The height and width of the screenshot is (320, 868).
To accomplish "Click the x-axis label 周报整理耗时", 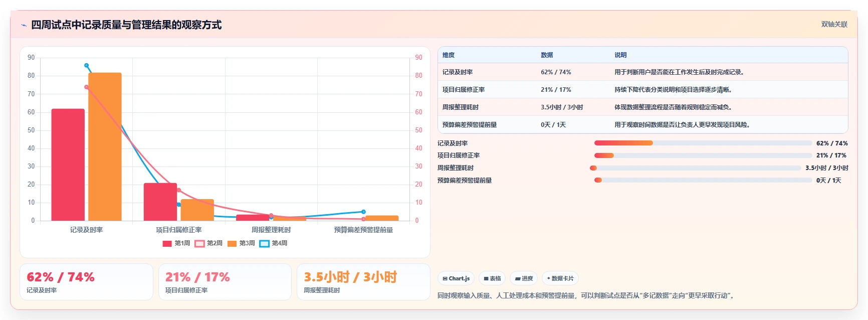I will pyautogui.click(x=271, y=230).
